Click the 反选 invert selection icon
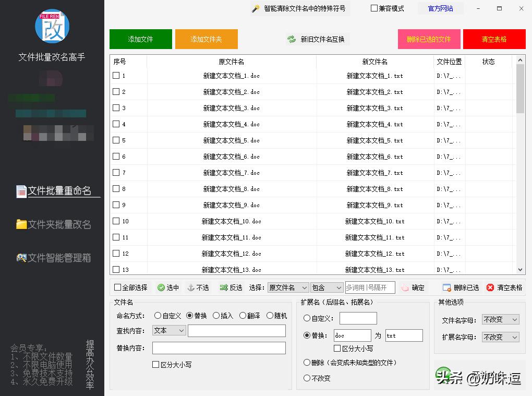532x396 pixels. coord(224,288)
